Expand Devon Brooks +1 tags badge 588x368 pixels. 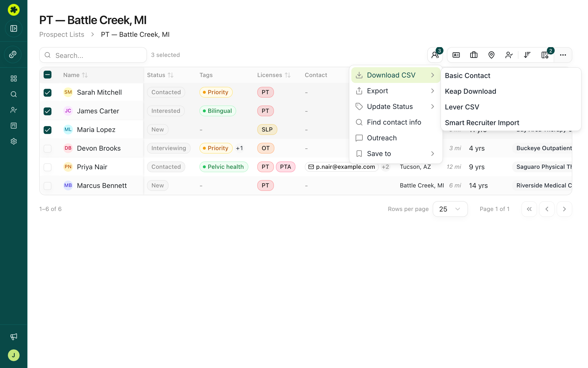[239, 148]
